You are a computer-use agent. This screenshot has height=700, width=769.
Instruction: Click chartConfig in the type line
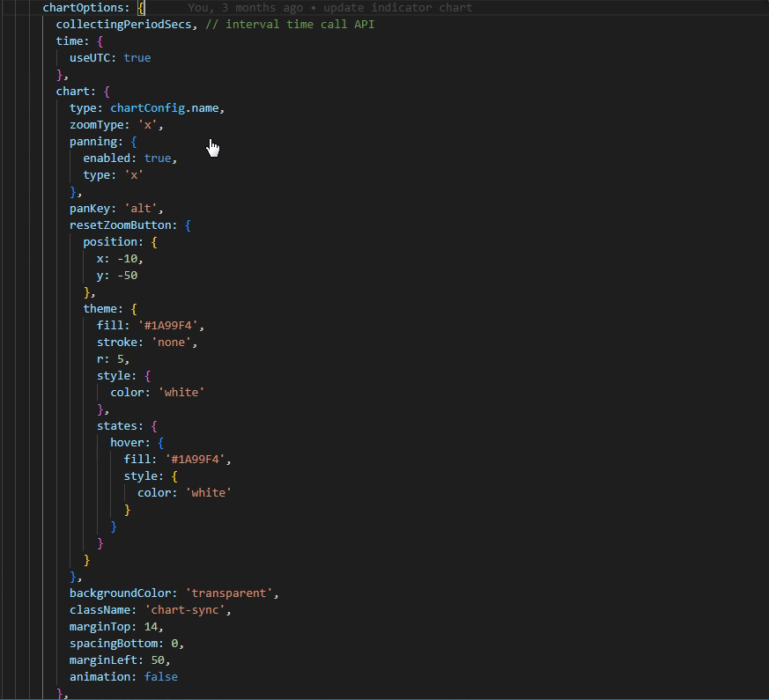147,107
